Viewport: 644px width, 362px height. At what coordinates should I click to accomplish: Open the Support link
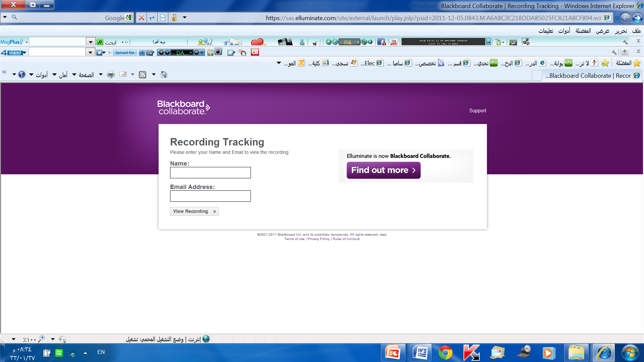pos(478,111)
